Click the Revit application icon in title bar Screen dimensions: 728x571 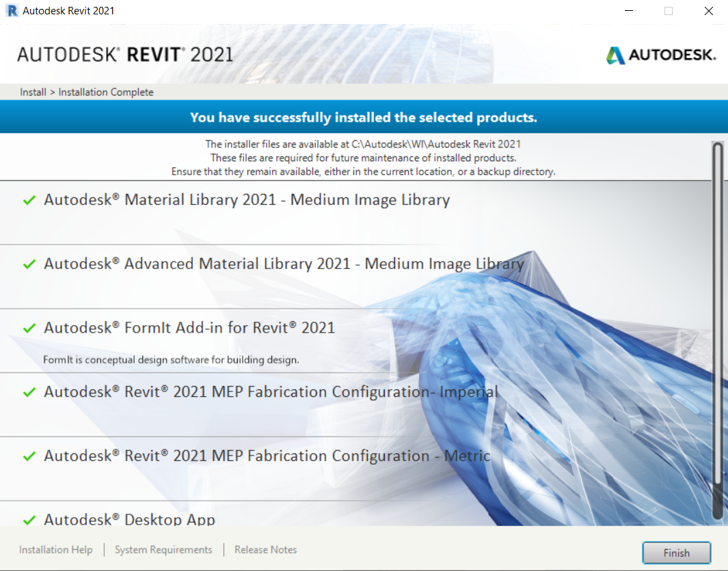point(12,10)
